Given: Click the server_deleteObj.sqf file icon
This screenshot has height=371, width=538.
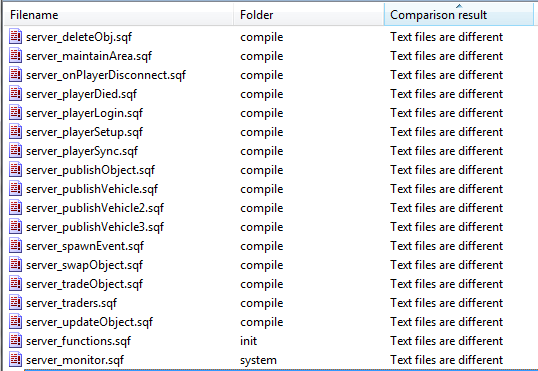Looking at the screenshot, I should click(15, 37).
